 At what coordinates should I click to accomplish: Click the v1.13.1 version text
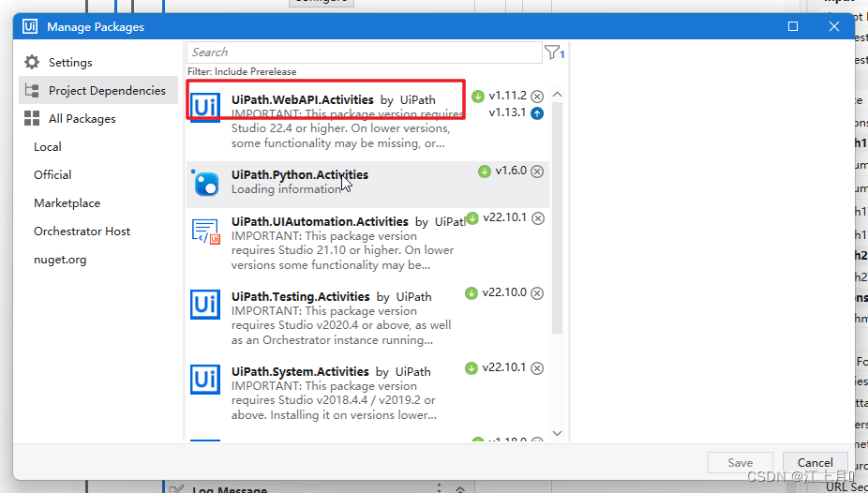click(x=507, y=112)
